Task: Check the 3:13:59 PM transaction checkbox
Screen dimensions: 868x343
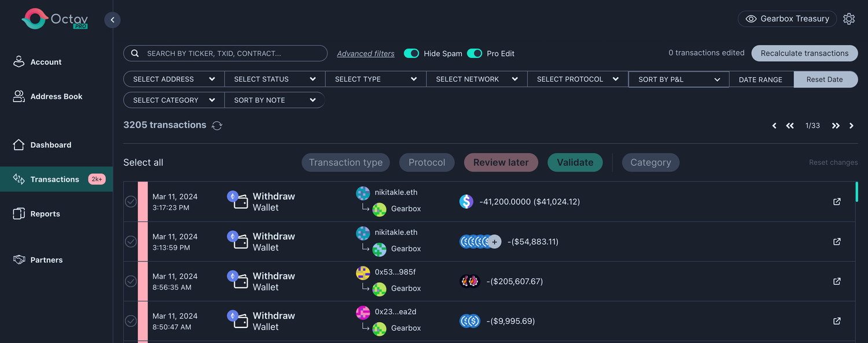Action: point(131,241)
